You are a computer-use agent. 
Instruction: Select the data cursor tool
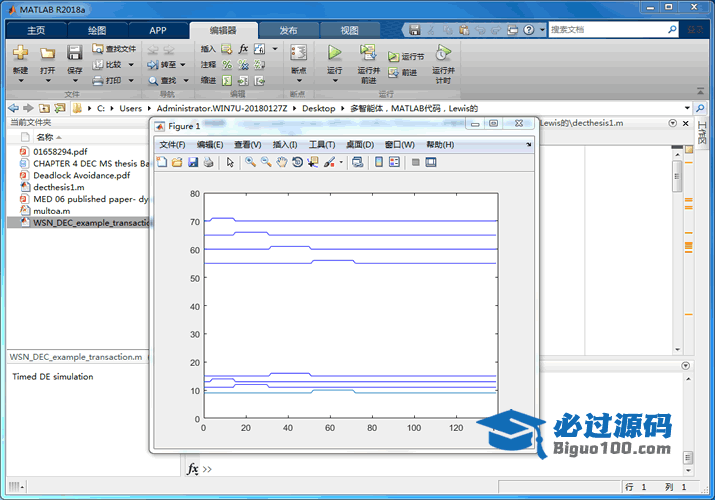click(x=313, y=162)
